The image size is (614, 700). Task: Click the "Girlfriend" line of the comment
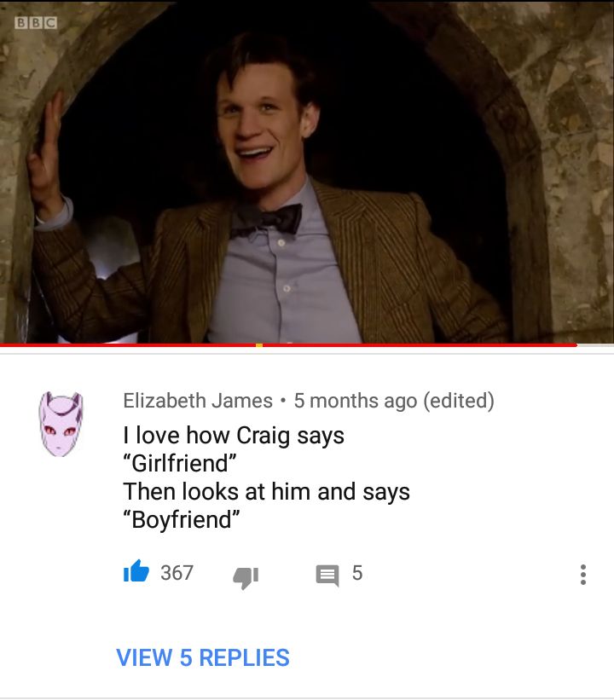pos(180,463)
